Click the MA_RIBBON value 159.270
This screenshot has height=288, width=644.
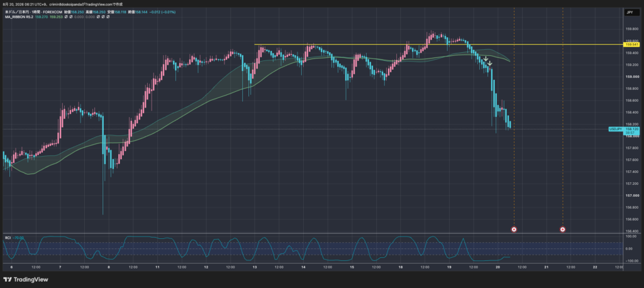(41, 17)
